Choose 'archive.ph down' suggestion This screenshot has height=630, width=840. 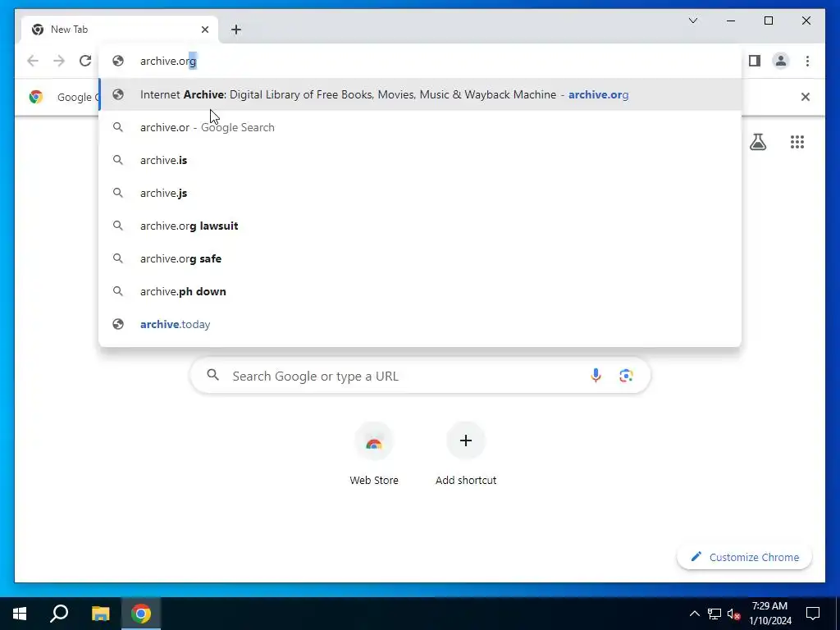(x=421, y=291)
